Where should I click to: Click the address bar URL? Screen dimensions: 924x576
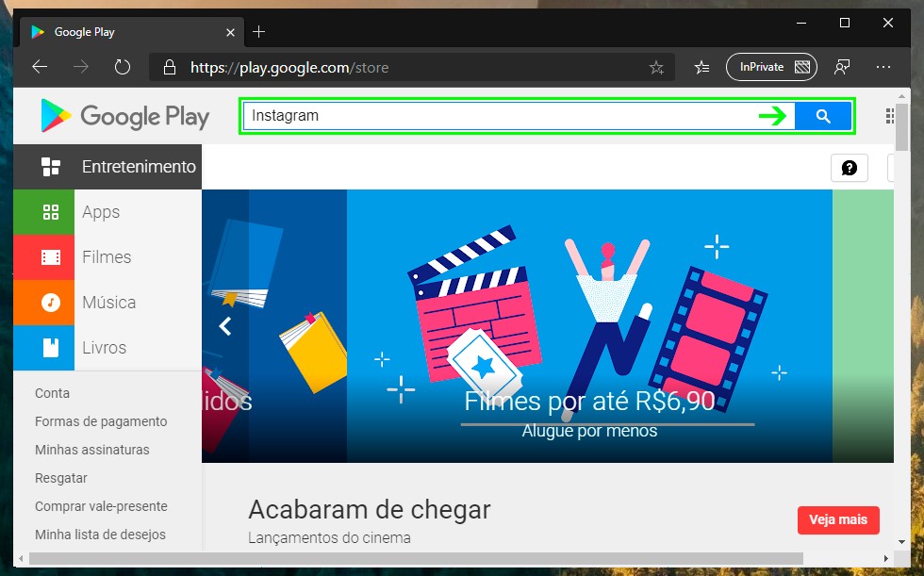pyautogui.click(x=289, y=68)
